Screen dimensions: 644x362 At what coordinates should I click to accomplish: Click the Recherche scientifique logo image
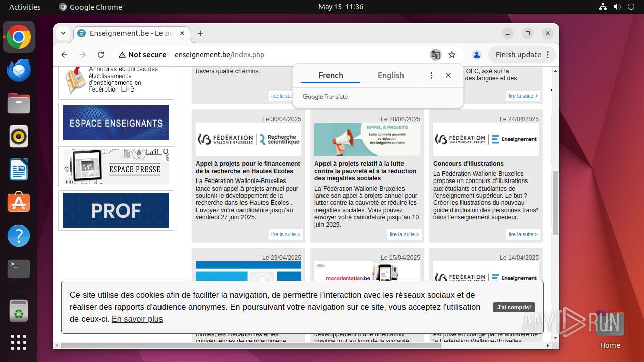click(249, 139)
